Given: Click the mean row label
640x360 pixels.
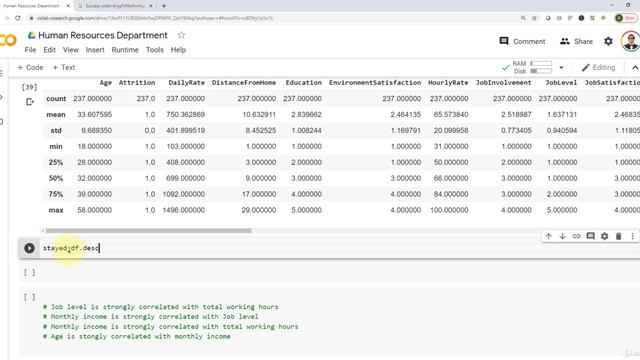Looking at the screenshot, I should (x=56, y=115).
